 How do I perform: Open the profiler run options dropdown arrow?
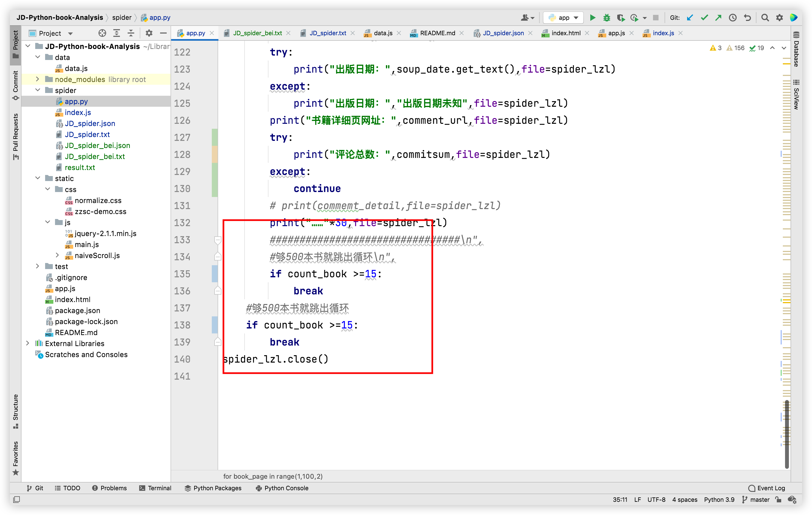pyautogui.click(x=645, y=18)
